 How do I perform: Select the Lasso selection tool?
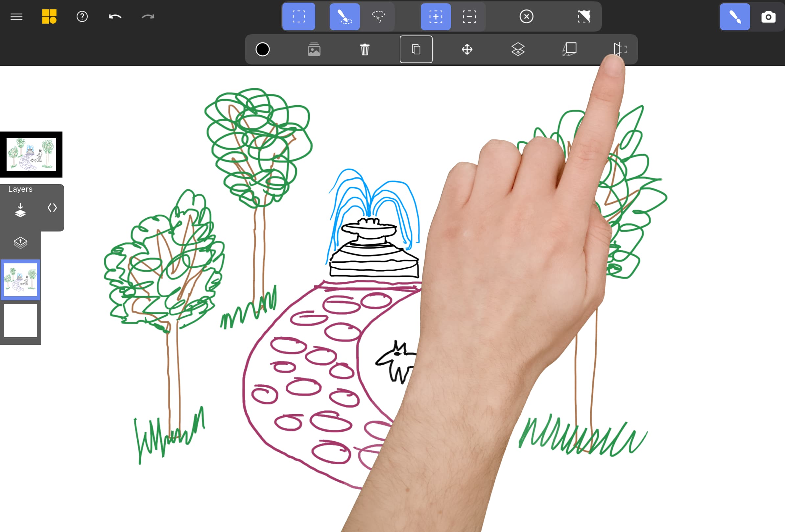(378, 16)
